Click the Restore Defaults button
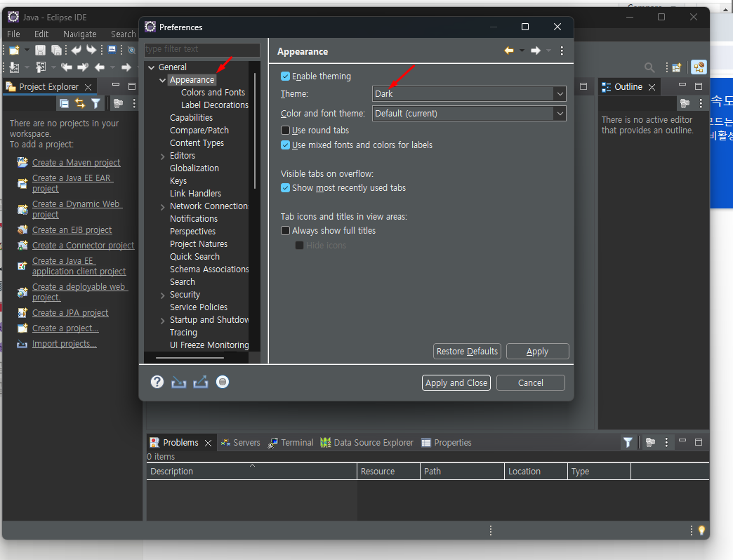The image size is (733, 560). point(467,351)
